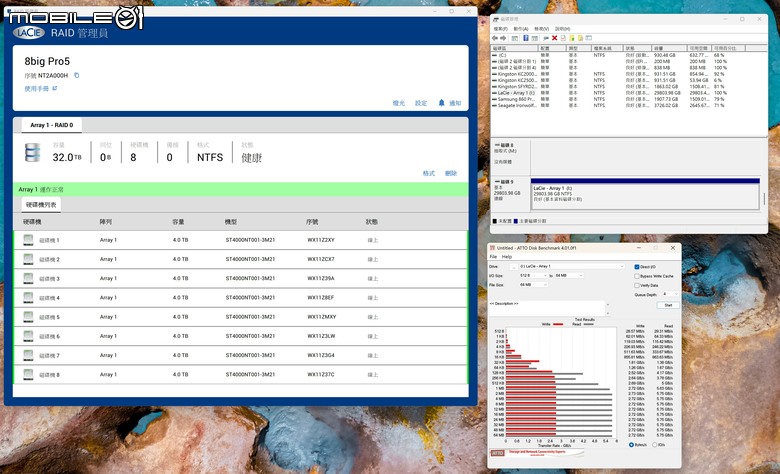Click the LaCie - Array 1 partition block in Disk 9
Viewport: 780px width, 474px height.
[x=645, y=194]
